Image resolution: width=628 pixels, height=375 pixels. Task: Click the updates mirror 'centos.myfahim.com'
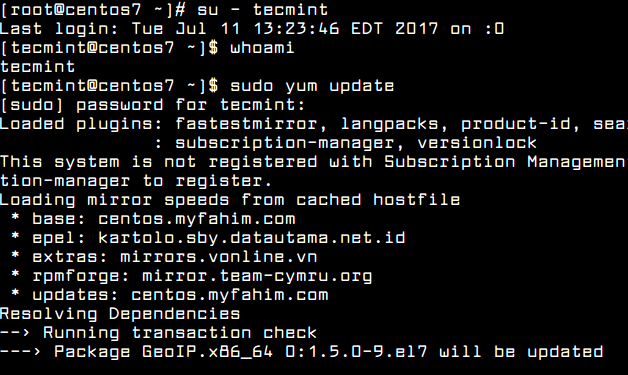point(230,296)
